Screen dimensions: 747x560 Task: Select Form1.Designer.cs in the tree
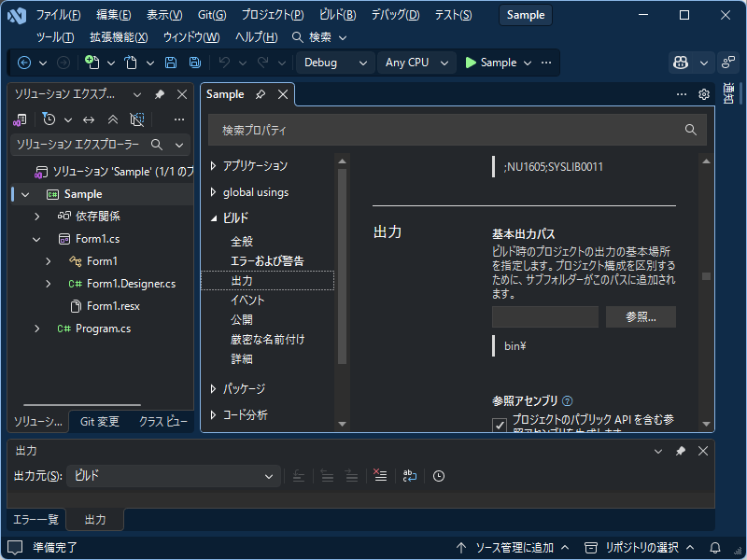pos(131,284)
